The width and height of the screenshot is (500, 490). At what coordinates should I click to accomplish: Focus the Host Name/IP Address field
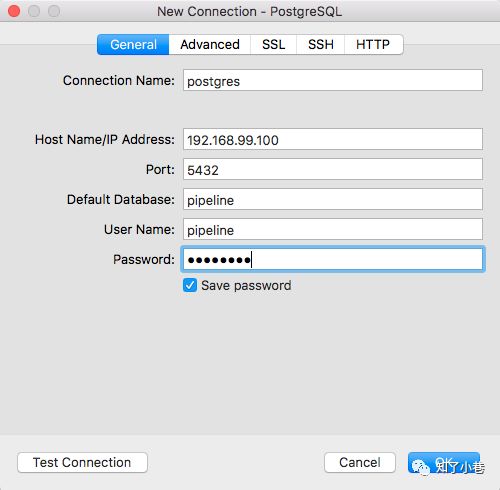[333, 139]
